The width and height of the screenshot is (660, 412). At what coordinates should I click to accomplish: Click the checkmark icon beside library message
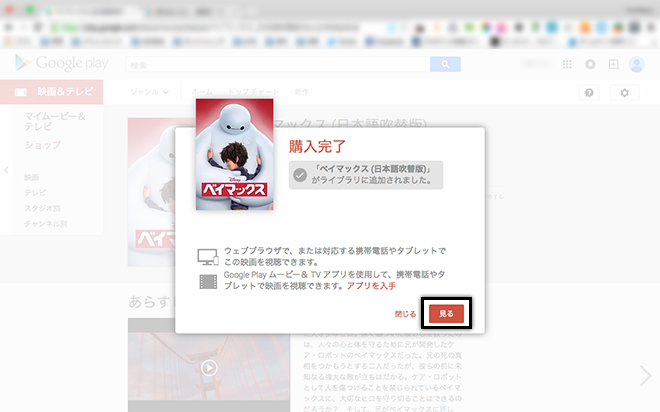click(x=300, y=175)
